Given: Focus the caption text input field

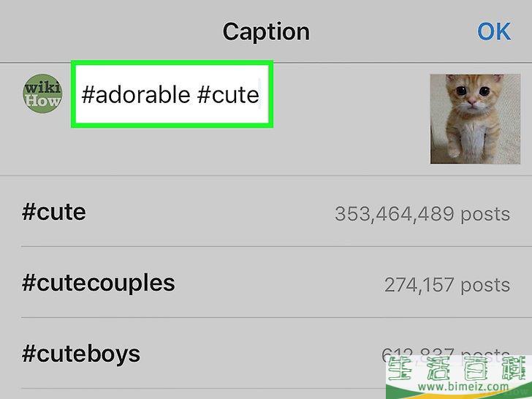Looking at the screenshot, I should click(172, 94).
